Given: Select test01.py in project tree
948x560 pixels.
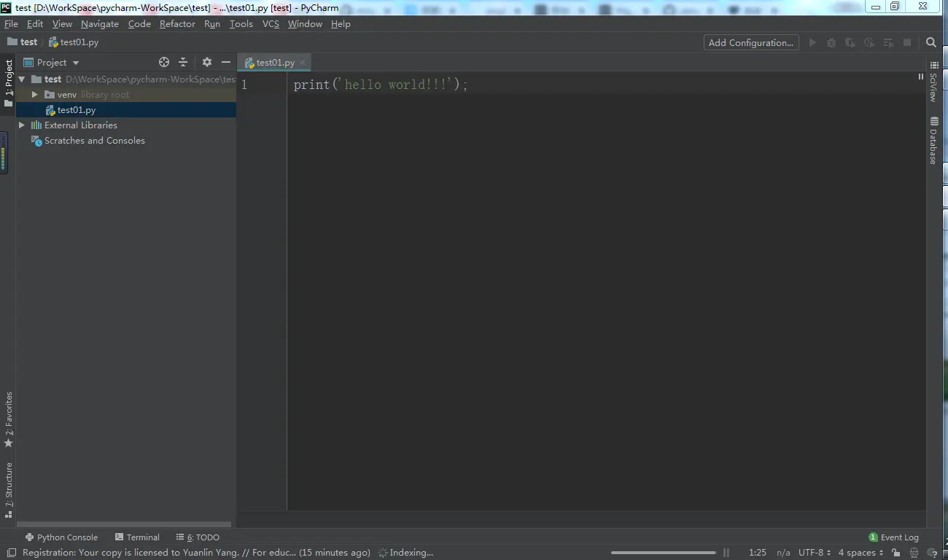Looking at the screenshot, I should point(76,110).
